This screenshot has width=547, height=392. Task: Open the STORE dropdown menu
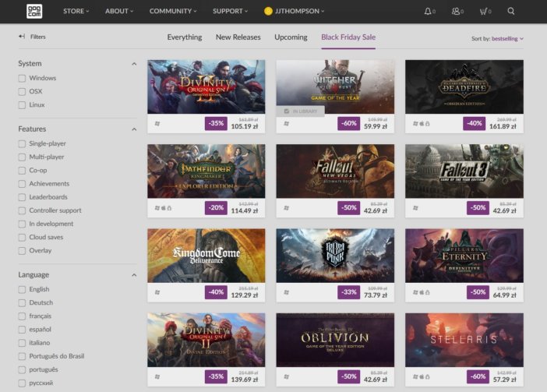(76, 11)
